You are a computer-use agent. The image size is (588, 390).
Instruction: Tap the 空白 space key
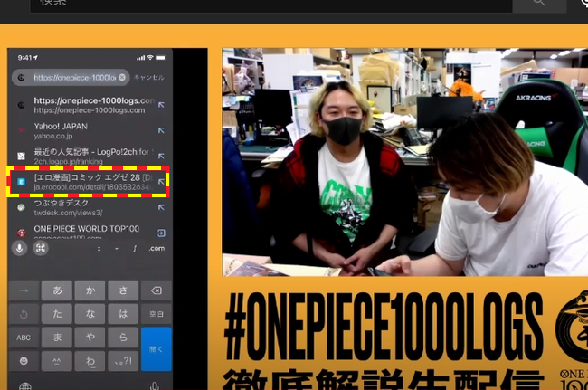[156, 314]
